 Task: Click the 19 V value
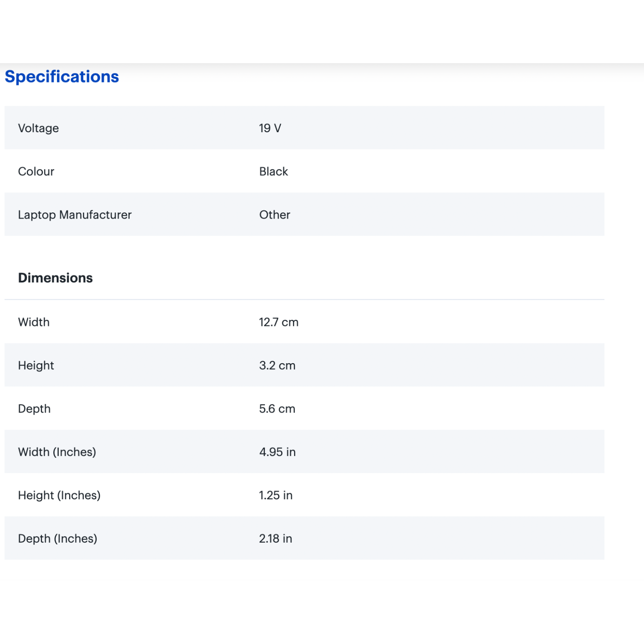[270, 128]
